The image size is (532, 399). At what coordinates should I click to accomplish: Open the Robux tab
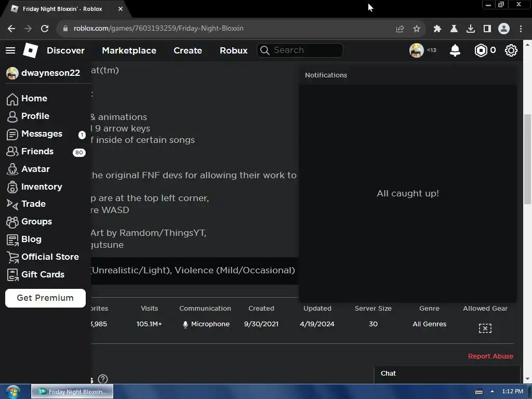pyautogui.click(x=233, y=50)
